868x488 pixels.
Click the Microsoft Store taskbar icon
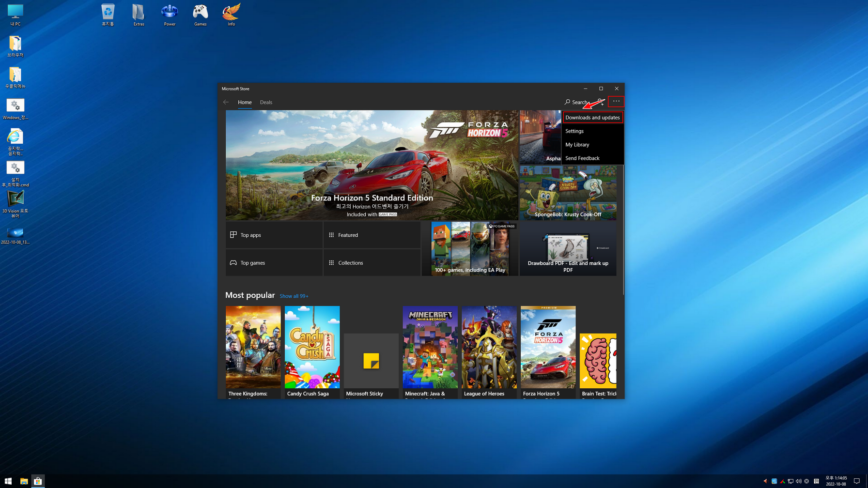(x=38, y=481)
